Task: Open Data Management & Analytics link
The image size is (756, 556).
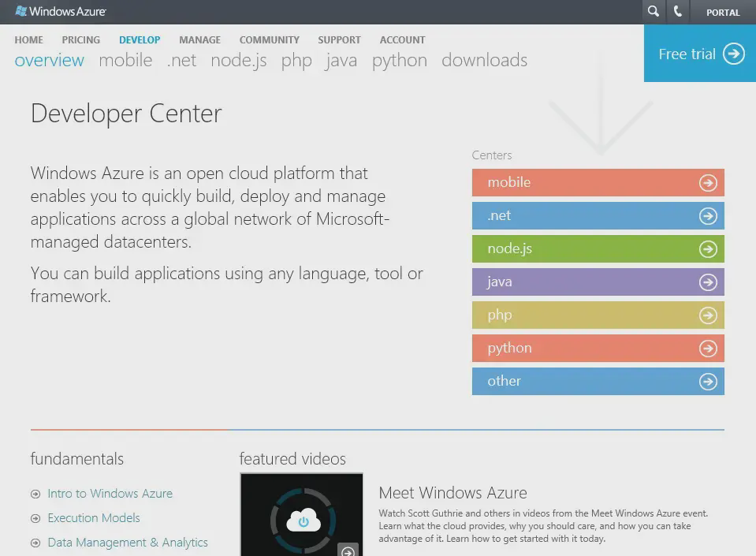Action: 128,543
